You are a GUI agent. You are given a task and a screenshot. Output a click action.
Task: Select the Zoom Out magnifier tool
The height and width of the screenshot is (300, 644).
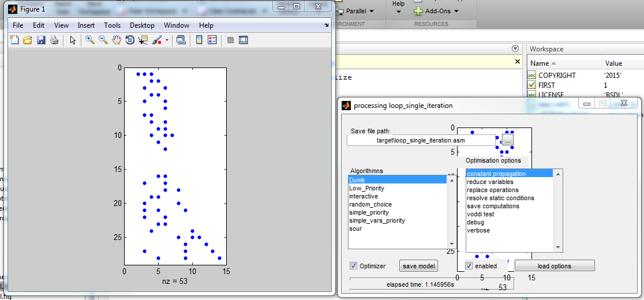tap(103, 40)
